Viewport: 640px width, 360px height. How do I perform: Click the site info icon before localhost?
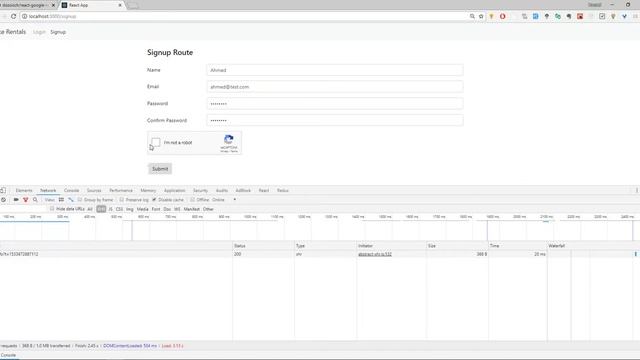coord(24,16)
